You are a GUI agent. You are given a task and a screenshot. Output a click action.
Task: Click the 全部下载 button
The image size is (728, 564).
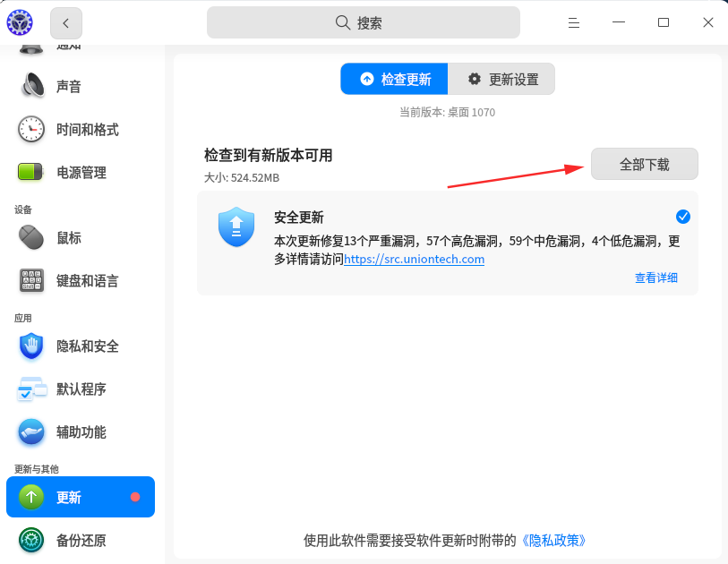[x=645, y=164]
